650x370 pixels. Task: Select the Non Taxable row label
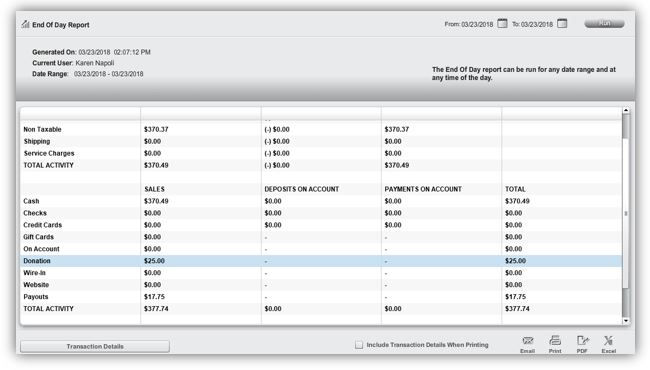[42, 129]
